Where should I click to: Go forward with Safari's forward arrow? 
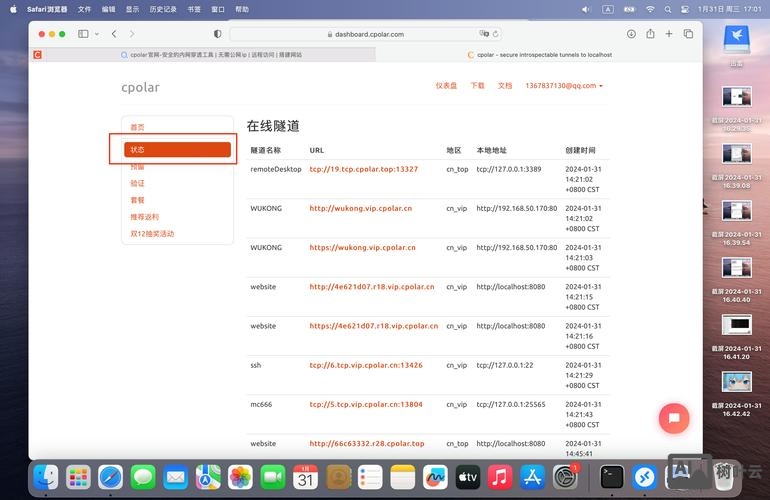click(132, 34)
